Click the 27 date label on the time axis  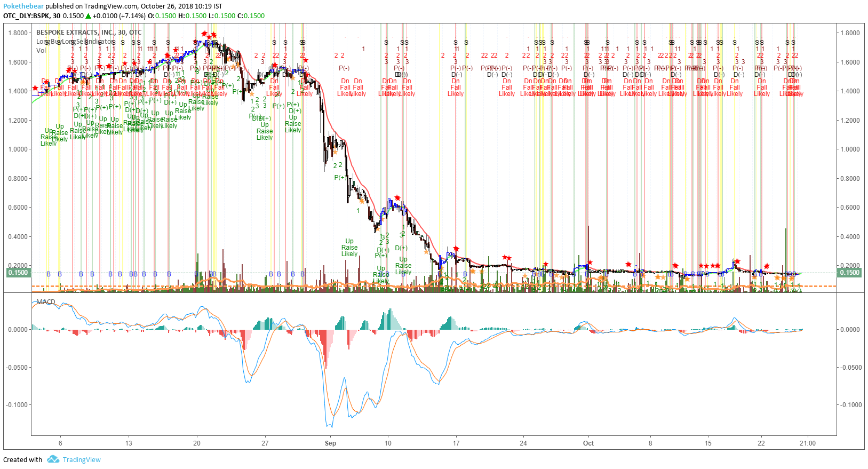point(265,443)
